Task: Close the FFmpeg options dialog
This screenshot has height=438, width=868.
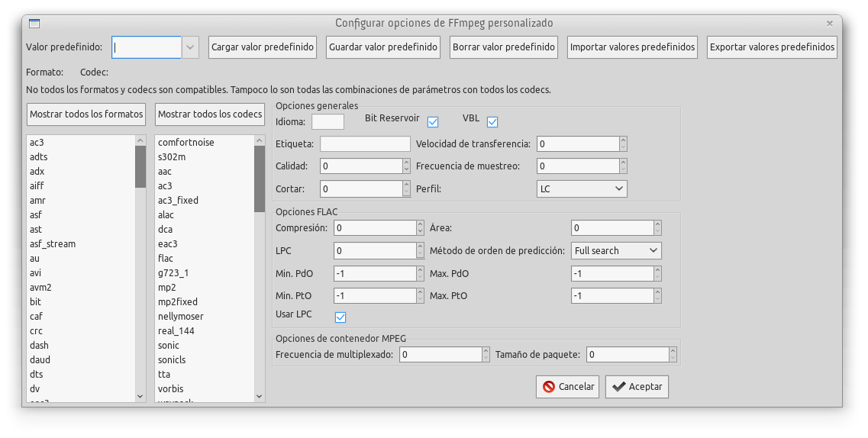Action: (x=829, y=23)
